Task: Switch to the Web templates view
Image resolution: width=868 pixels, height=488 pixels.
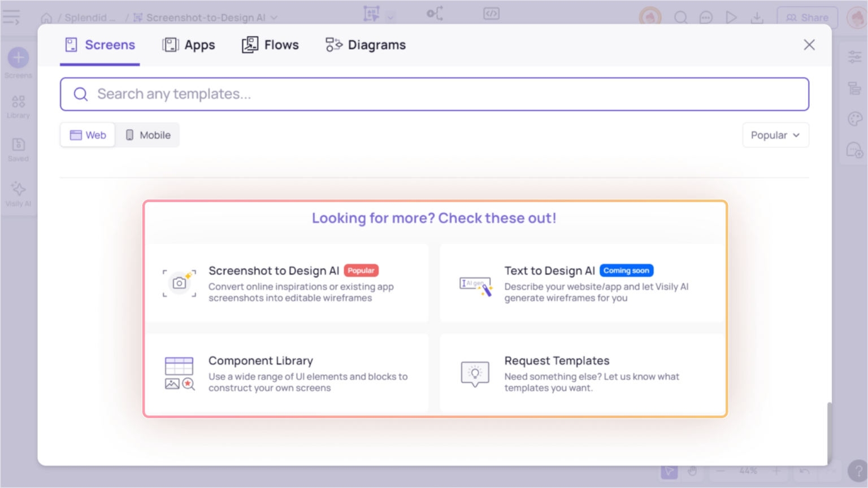Action: click(87, 135)
